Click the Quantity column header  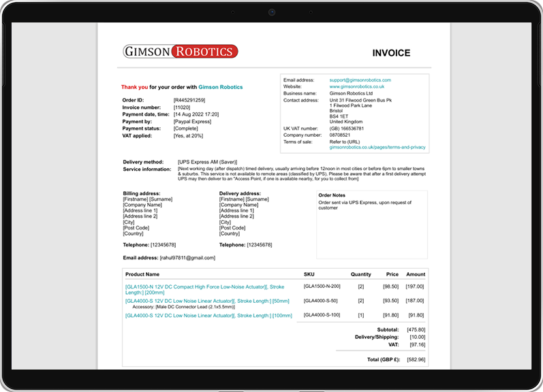point(360,274)
